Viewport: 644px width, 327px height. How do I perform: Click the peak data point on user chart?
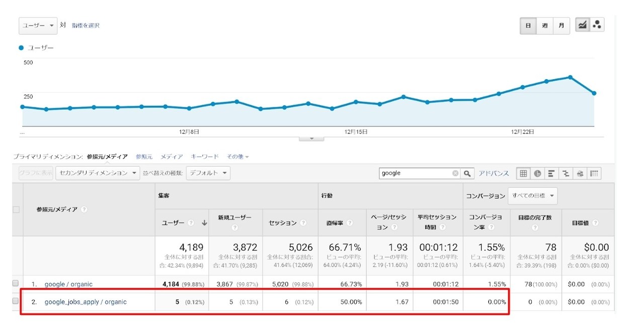click(x=570, y=77)
